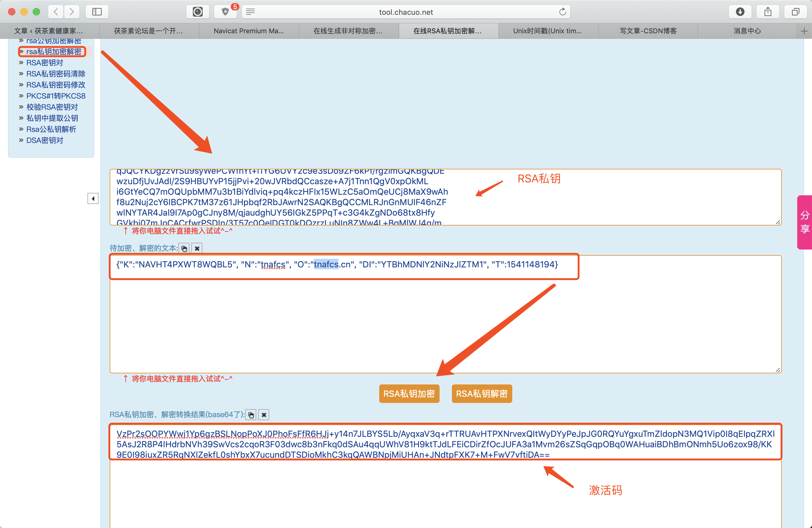
Task: Click inside the RSA private key textarea
Action: point(445,197)
